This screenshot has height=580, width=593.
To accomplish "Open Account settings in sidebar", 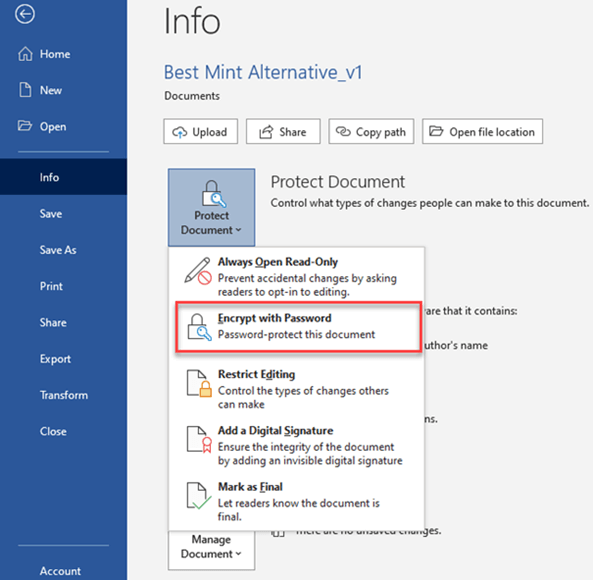I will coord(60,571).
